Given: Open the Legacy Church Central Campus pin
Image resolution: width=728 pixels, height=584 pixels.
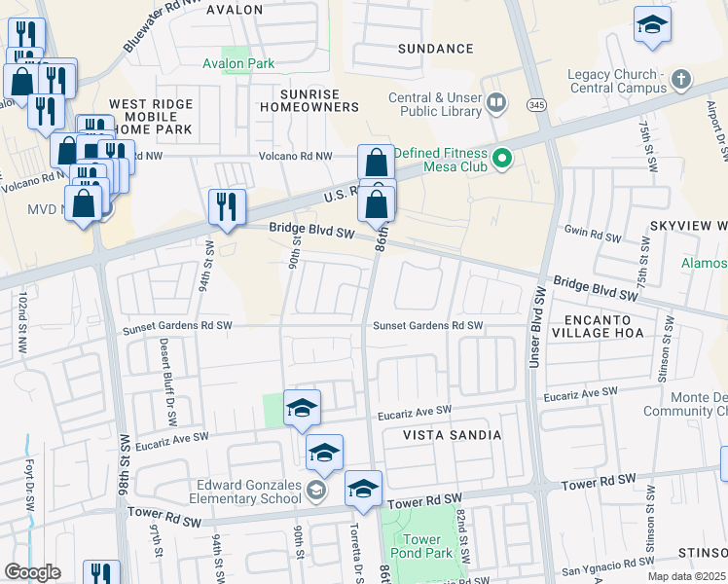Looking at the screenshot, I should click(681, 80).
